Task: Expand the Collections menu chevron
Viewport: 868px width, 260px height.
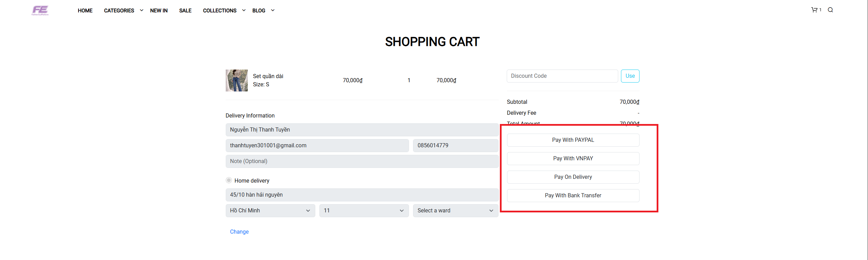Action: point(244,10)
